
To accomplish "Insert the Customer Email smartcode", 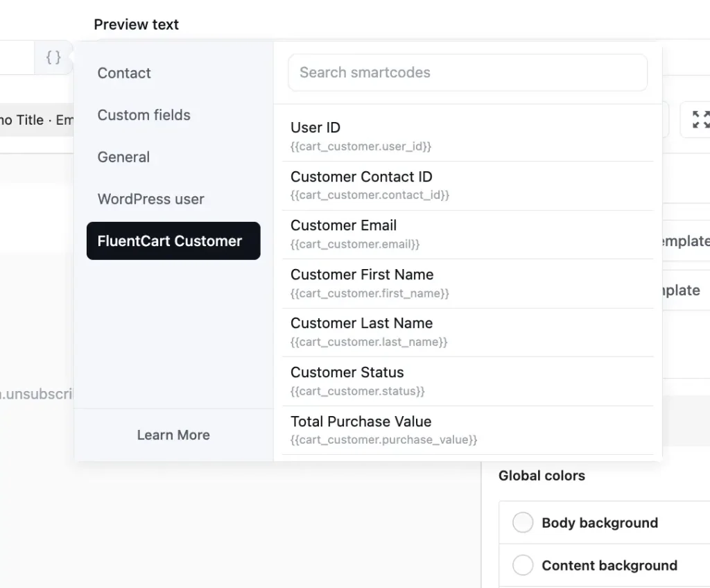I will pos(468,234).
